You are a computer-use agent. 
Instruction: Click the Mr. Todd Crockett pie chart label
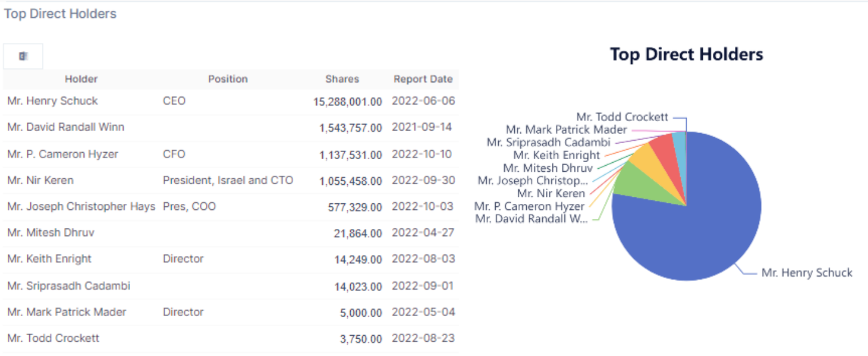(622, 117)
